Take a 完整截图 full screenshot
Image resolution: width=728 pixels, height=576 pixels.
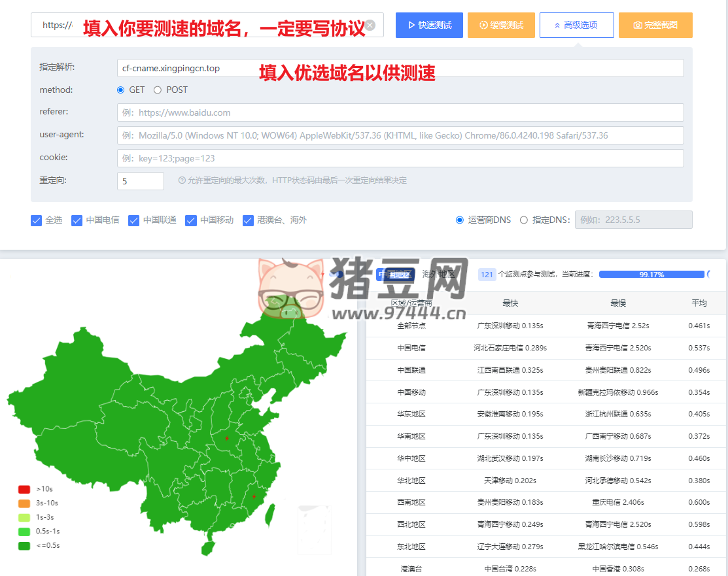655,25
